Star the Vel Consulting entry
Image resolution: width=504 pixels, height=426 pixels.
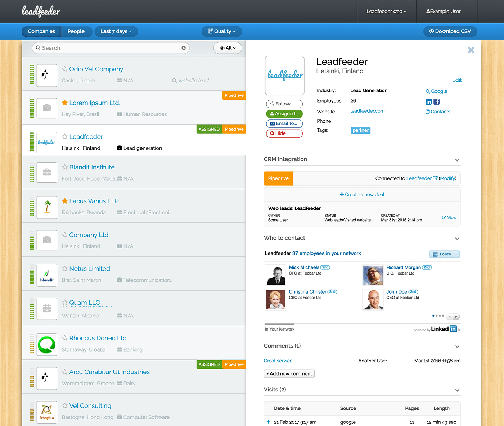pyautogui.click(x=65, y=405)
